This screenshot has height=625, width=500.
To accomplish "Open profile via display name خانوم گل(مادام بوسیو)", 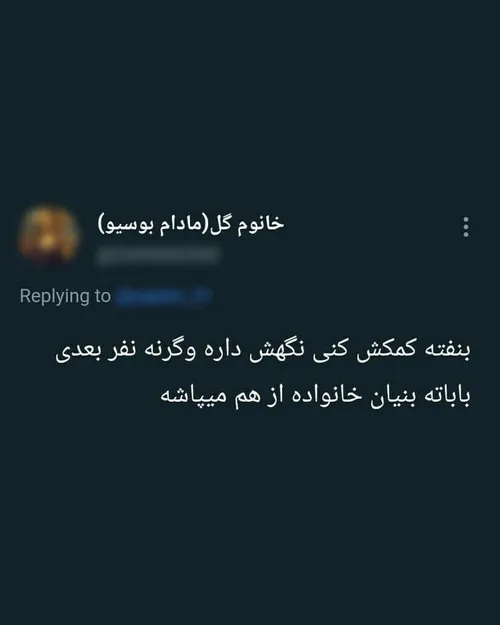I will tap(191, 224).
